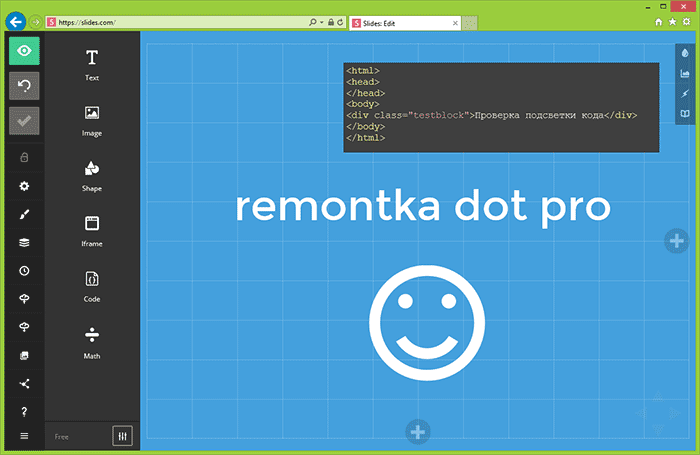
Task: Click the browser home icon
Action: coord(658,22)
